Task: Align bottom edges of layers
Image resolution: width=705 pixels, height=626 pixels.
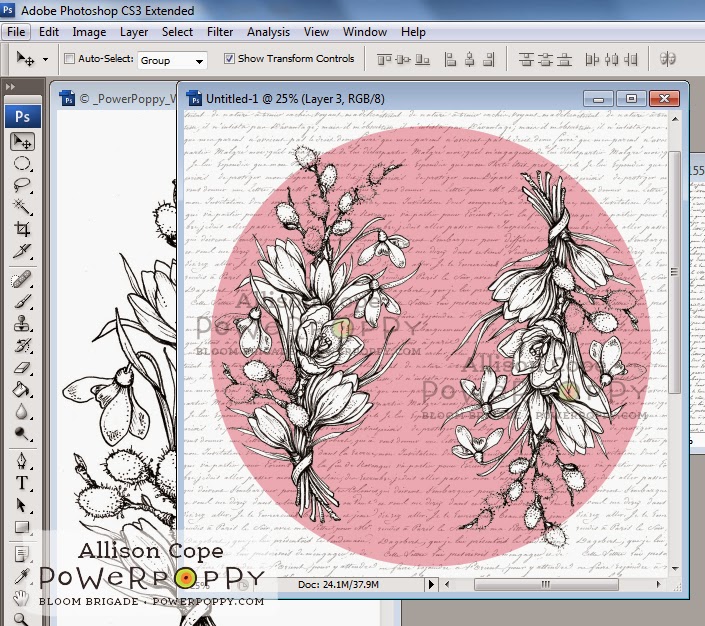Action: click(422, 59)
